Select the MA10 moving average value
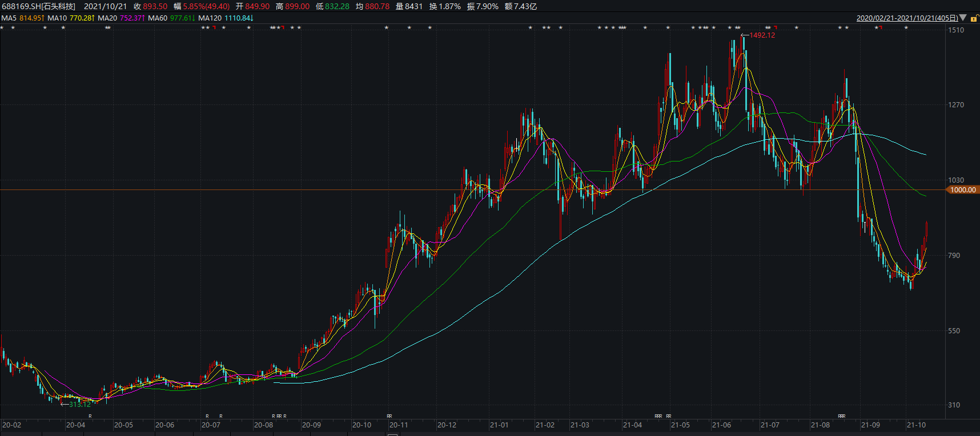 tap(81, 18)
